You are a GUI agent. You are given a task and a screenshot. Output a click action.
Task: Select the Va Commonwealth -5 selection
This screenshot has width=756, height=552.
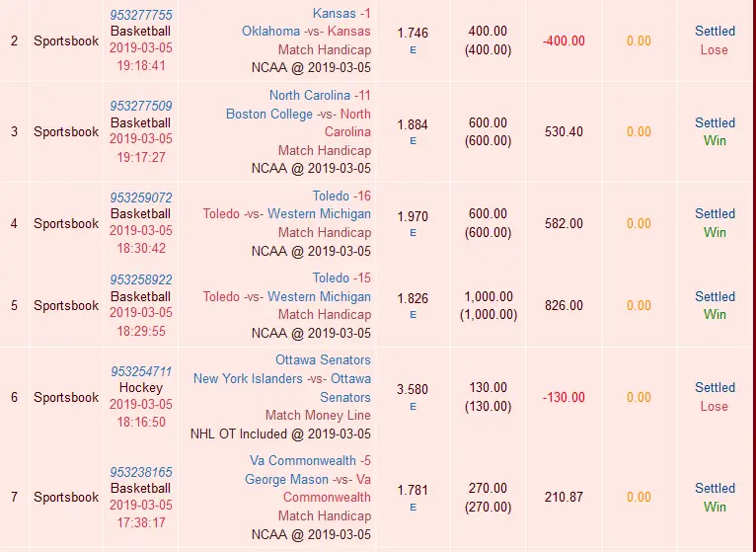[310, 460]
